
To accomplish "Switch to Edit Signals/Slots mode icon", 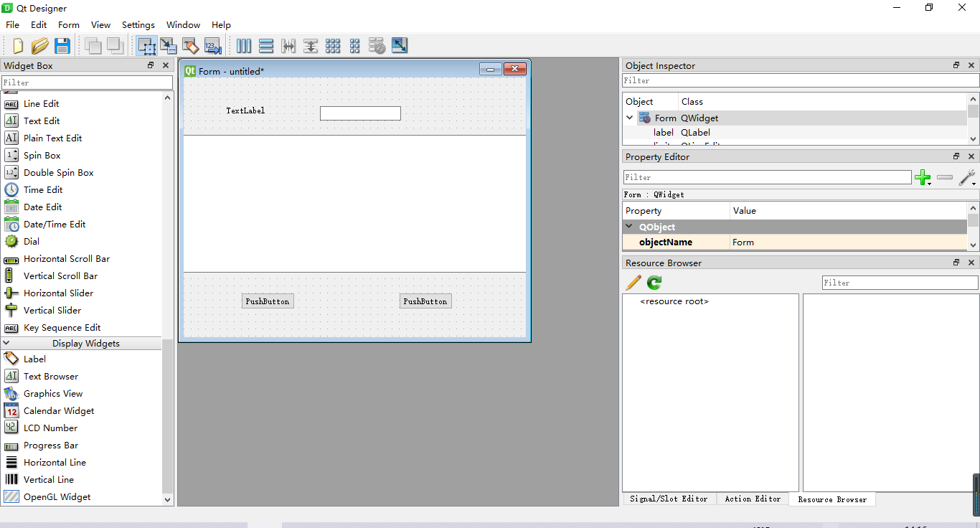I will [169, 46].
